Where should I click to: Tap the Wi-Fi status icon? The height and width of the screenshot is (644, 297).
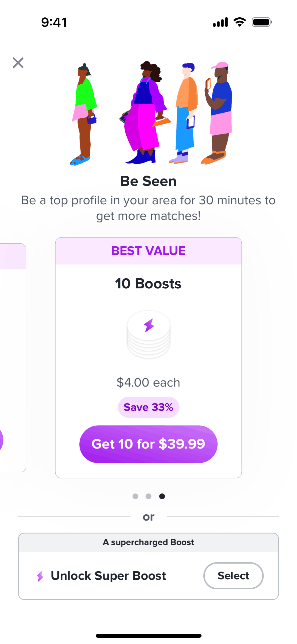tap(240, 22)
